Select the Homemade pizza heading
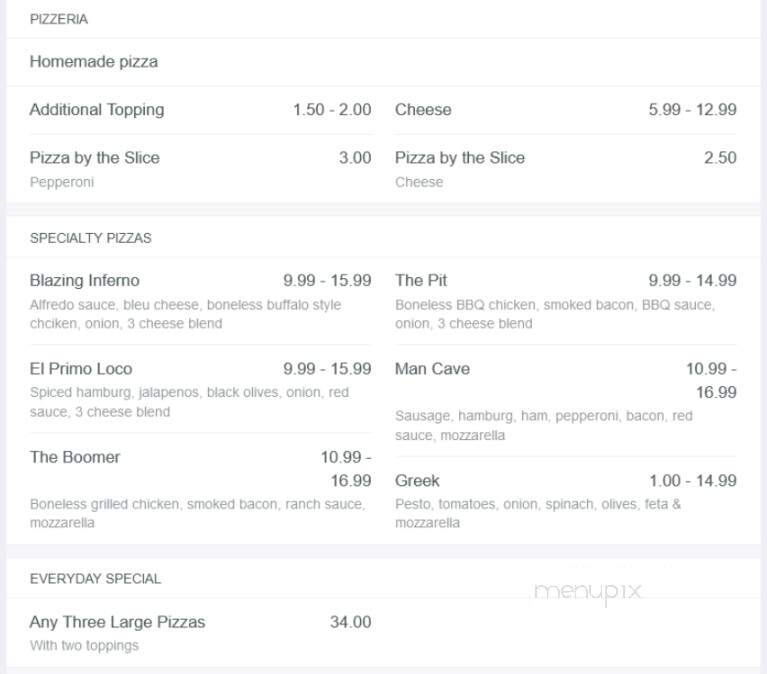The height and width of the screenshot is (674, 767). click(x=94, y=62)
